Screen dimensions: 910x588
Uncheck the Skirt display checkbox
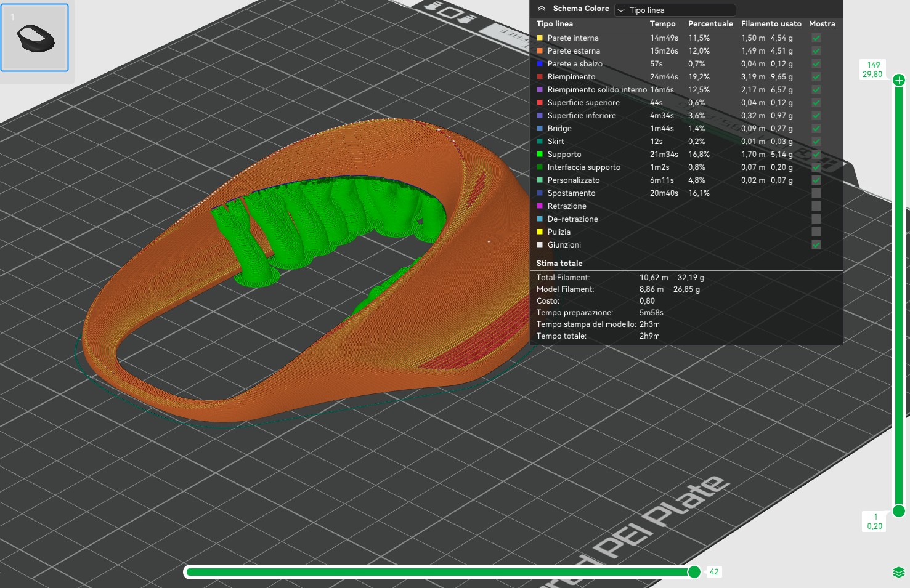coord(816,141)
